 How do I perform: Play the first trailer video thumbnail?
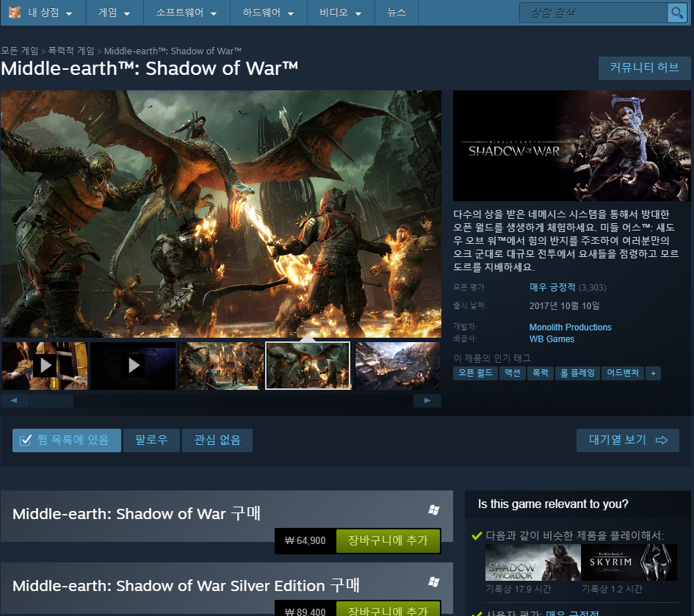[x=45, y=366]
